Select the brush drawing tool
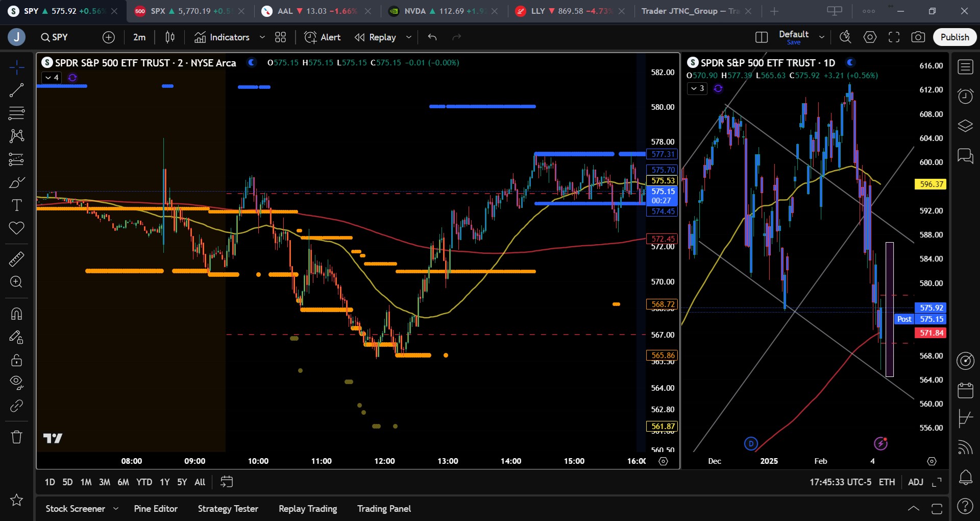 tap(16, 182)
